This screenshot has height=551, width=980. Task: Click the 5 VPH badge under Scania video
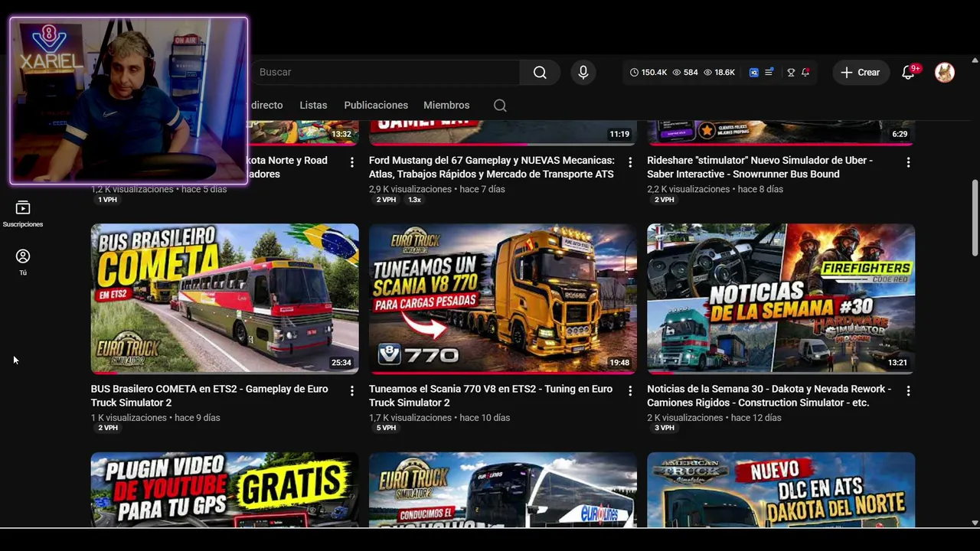[x=386, y=428]
